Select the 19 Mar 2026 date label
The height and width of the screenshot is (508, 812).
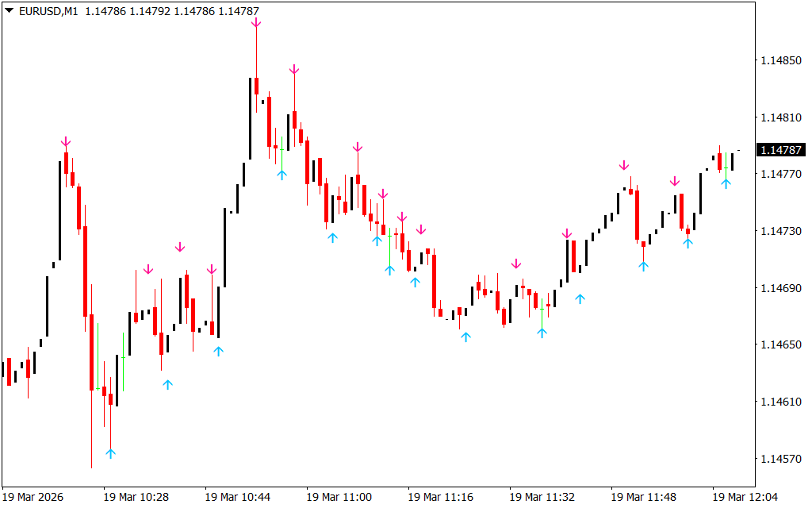point(32,497)
